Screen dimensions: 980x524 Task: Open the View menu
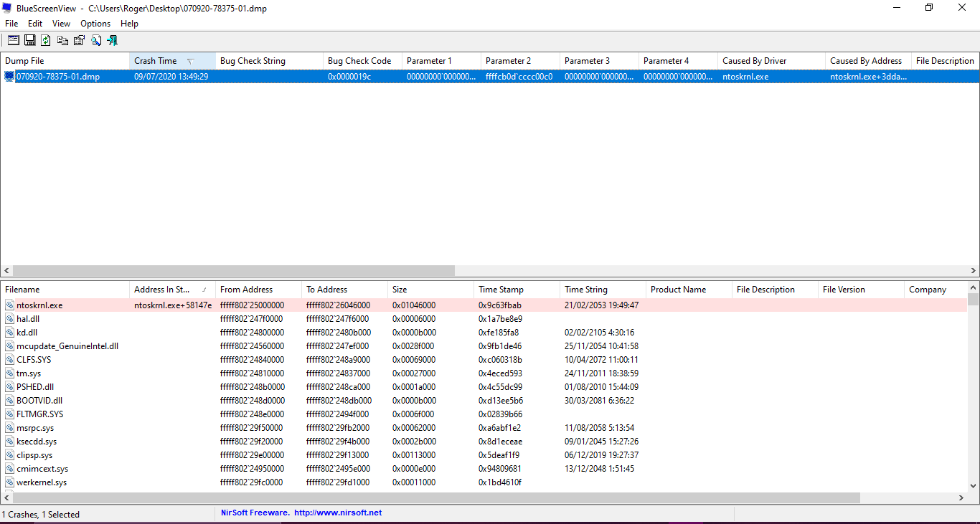coord(62,24)
